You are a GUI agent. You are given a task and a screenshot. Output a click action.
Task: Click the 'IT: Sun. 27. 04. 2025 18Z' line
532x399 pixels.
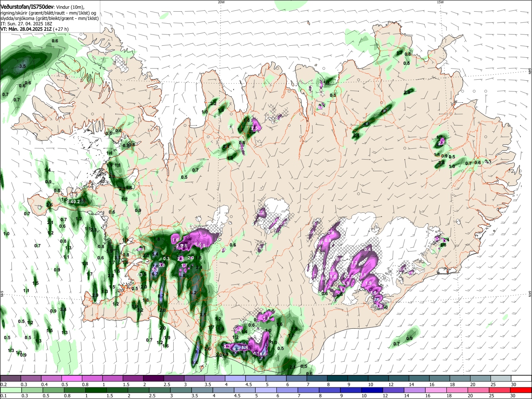tap(27, 24)
